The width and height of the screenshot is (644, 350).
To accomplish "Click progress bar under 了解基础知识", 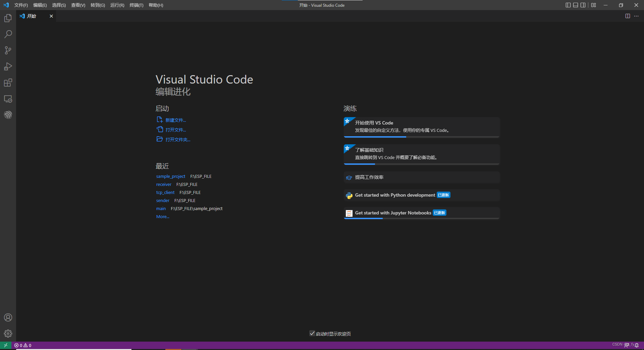I will [422, 164].
